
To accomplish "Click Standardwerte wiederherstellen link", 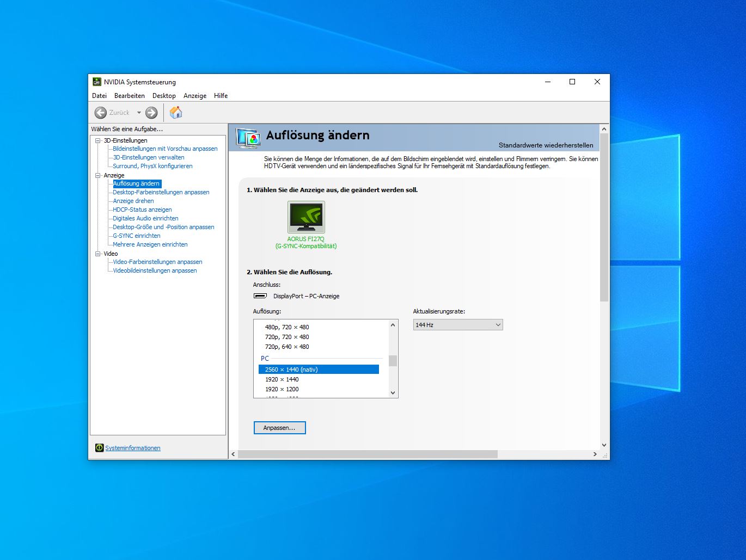I will point(546,145).
